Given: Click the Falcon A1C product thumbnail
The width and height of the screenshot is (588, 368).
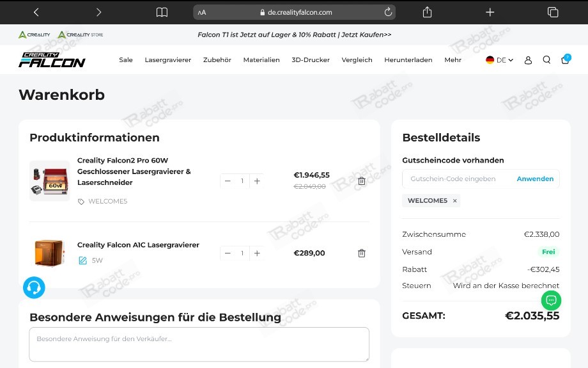Looking at the screenshot, I should click(x=50, y=253).
